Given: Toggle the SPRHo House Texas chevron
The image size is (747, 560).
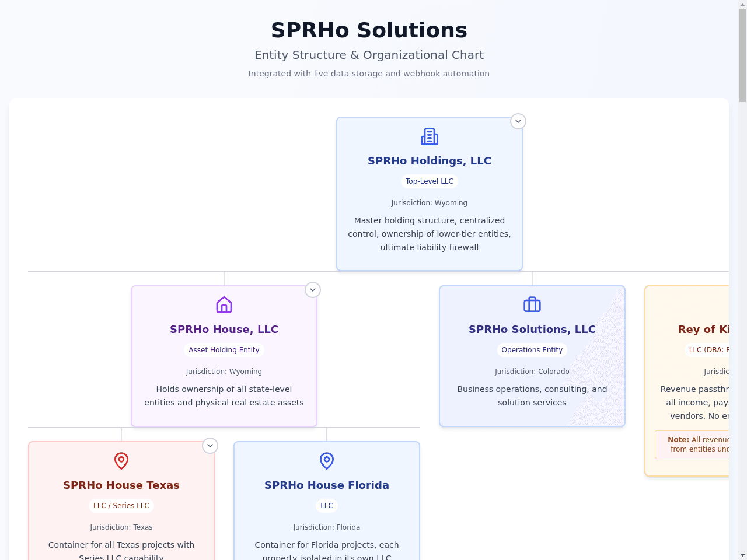Looking at the screenshot, I should pos(210,446).
